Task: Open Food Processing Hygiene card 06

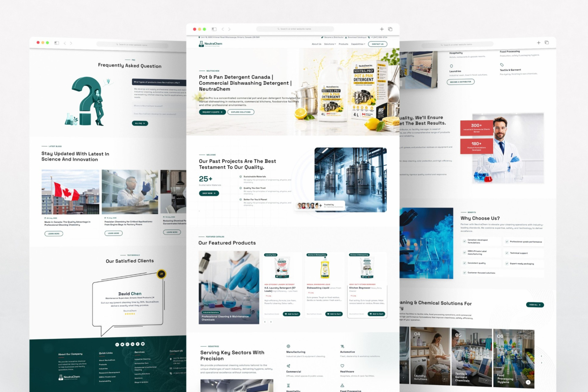Action: tap(514, 358)
